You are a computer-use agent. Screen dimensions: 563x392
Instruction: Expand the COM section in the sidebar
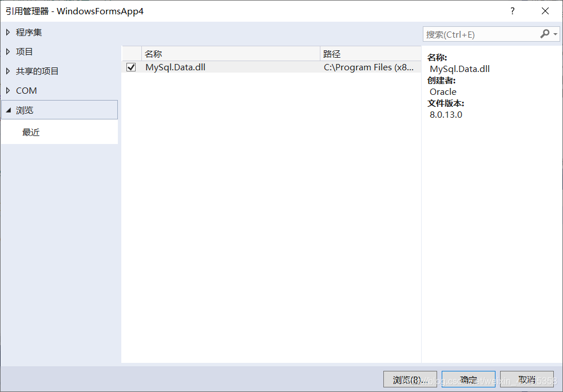pos(7,90)
